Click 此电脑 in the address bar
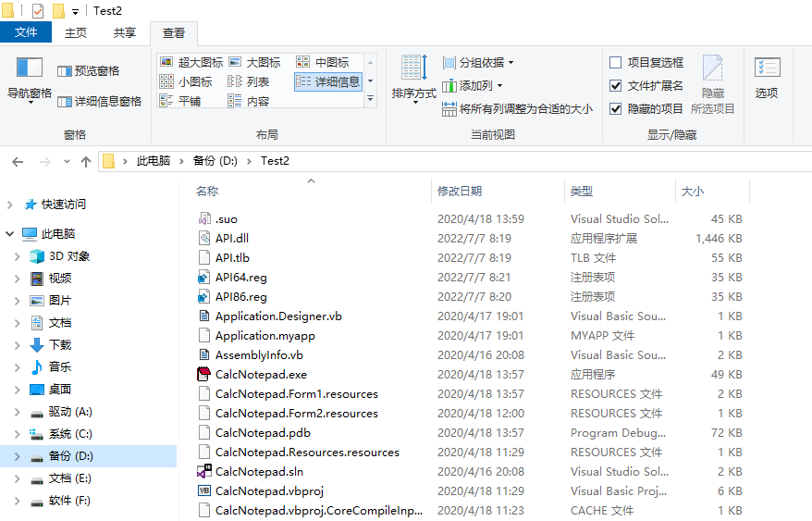This screenshot has width=812, height=521. pyautogui.click(x=154, y=161)
